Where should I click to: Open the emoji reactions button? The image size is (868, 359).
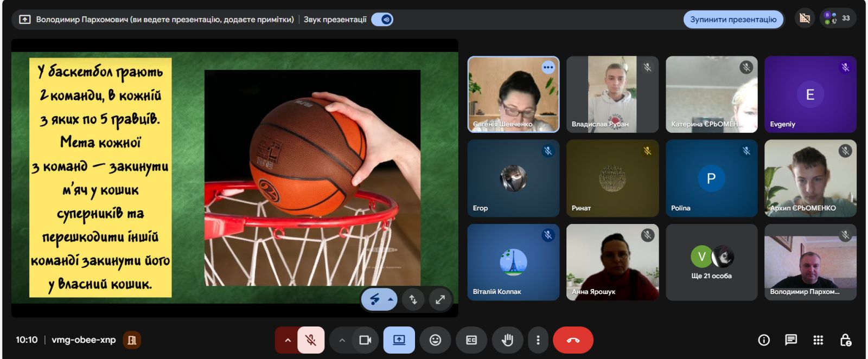(x=435, y=340)
